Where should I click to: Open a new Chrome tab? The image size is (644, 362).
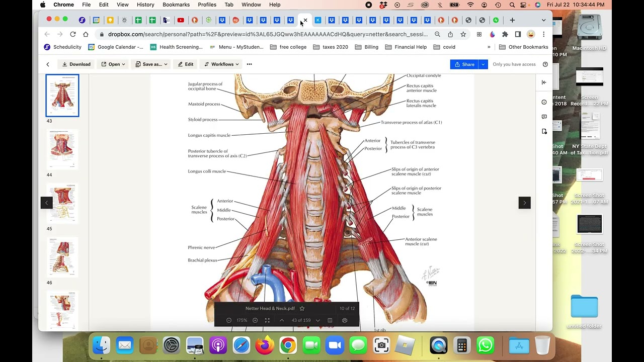(x=512, y=20)
